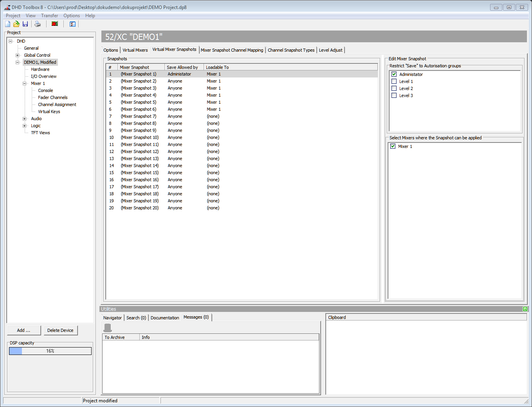Collapse the Mixer 1 tree node

[x=24, y=83]
